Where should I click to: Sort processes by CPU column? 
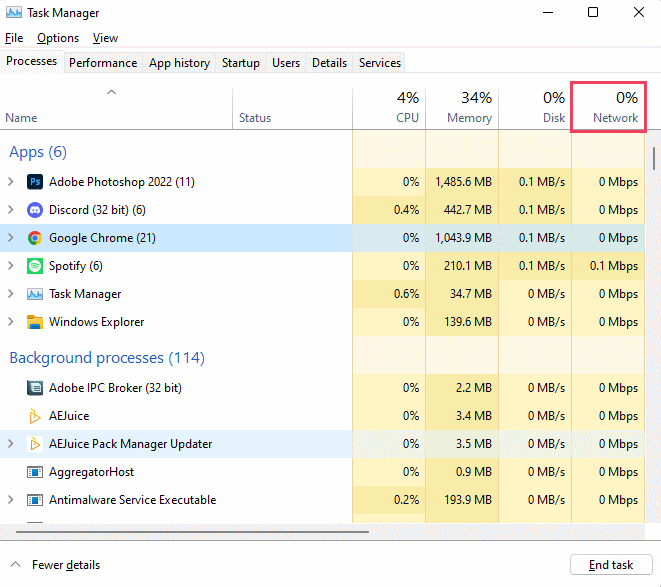[389, 108]
